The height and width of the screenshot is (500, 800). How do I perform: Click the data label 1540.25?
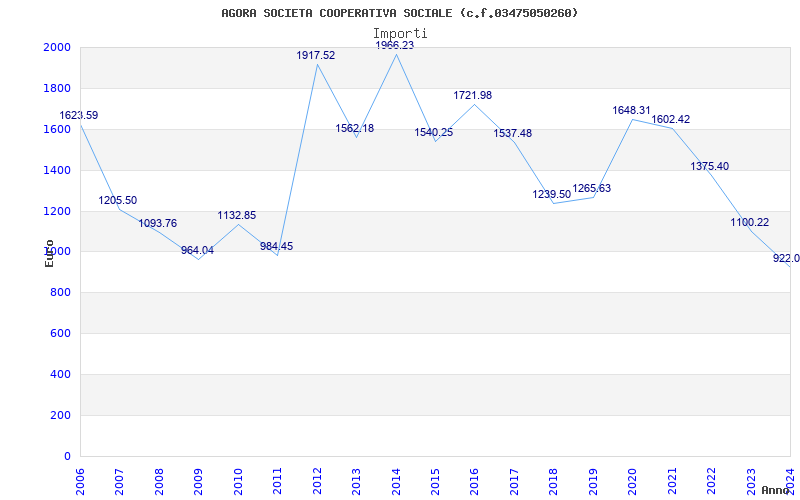(x=434, y=133)
